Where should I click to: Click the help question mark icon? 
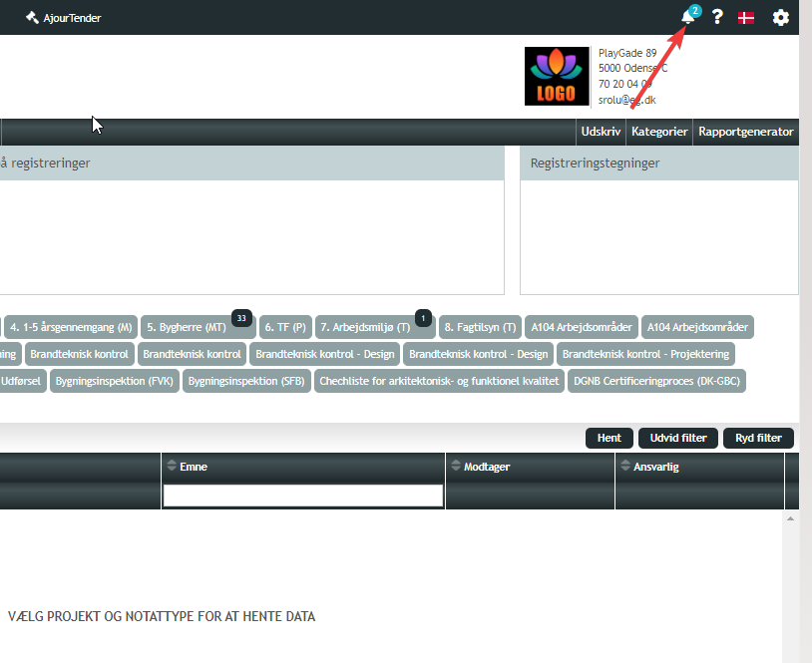point(717,17)
